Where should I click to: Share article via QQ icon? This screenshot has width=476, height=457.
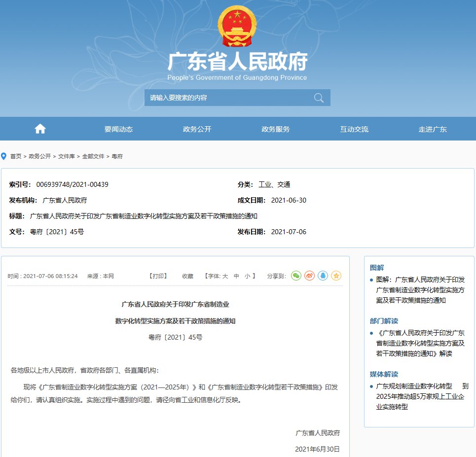[x=323, y=276]
